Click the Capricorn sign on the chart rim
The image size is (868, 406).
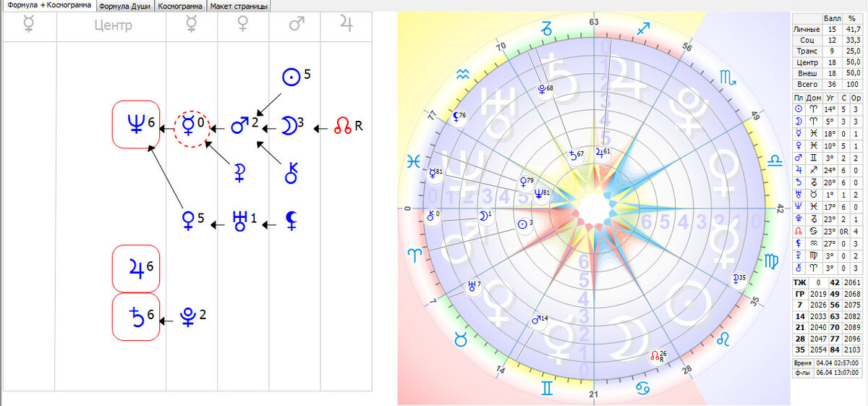pos(547,30)
